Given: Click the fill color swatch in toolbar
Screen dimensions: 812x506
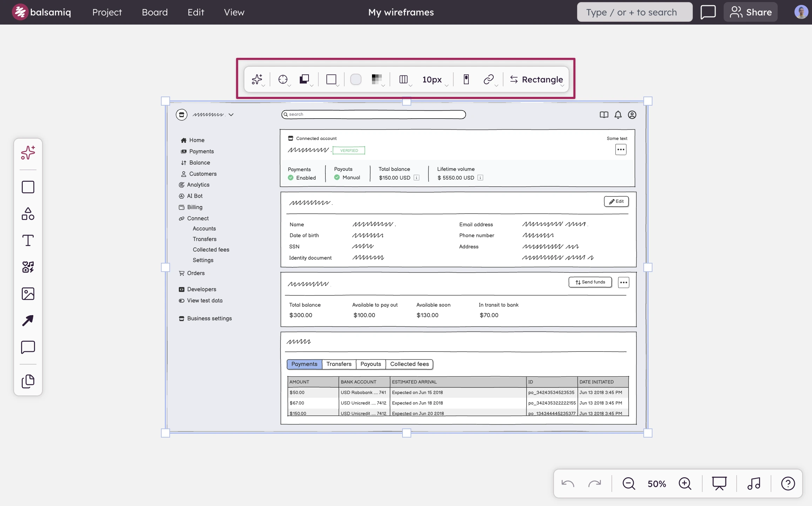Looking at the screenshot, I should pyautogui.click(x=356, y=80).
